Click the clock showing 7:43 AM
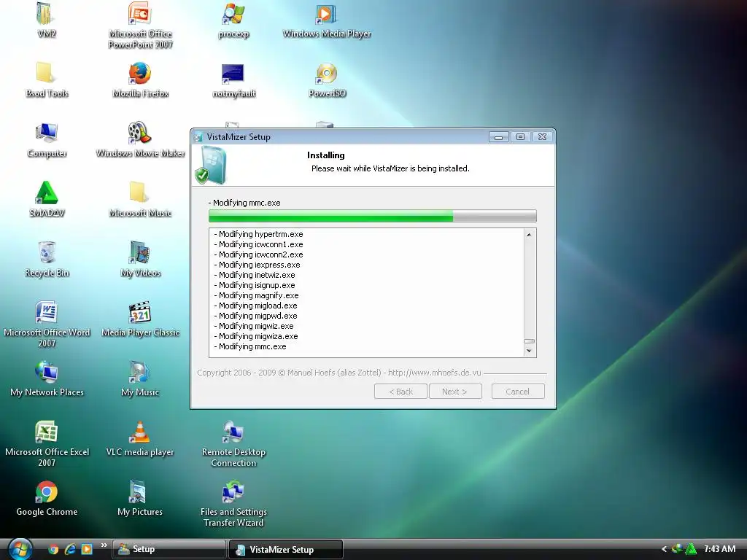The height and width of the screenshot is (560, 747). [x=719, y=549]
